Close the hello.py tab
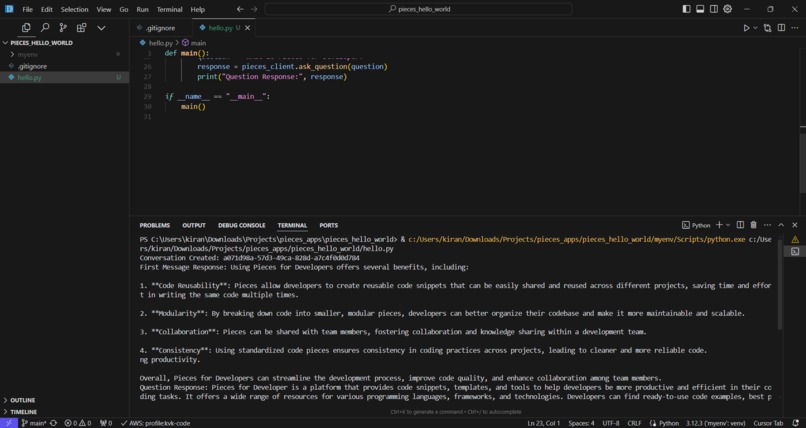This screenshot has height=428, width=806. [x=248, y=28]
